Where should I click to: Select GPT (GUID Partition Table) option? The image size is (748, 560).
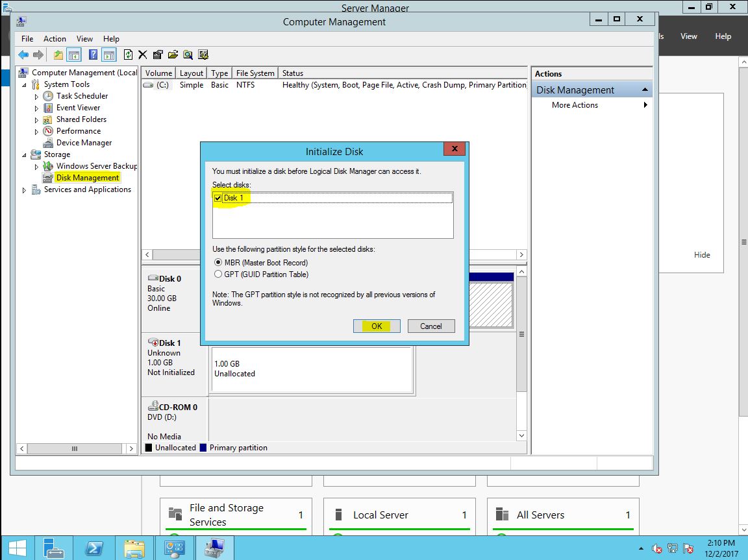coord(218,274)
